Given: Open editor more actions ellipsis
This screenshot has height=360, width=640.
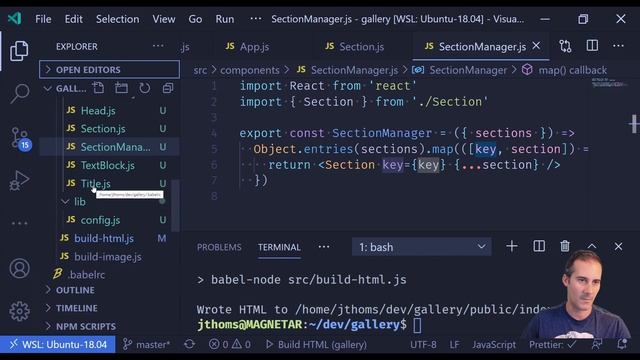Looking at the screenshot, I should (x=618, y=46).
